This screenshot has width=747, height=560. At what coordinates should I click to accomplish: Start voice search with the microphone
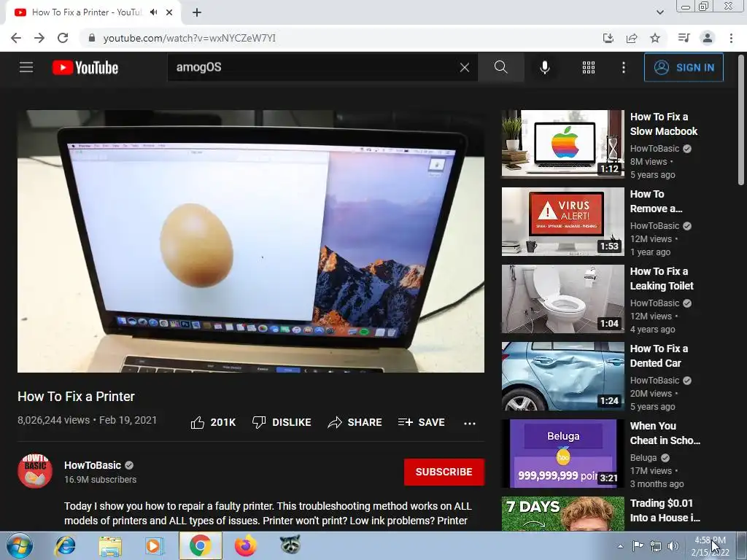coord(545,68)
